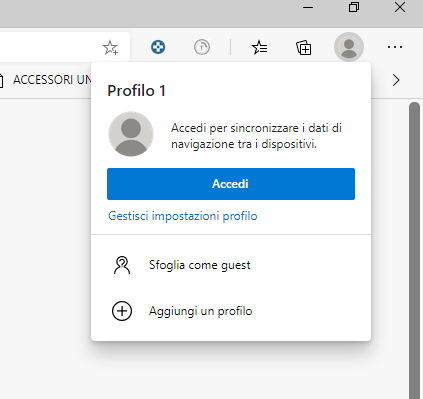Click the profile avatar in toolbar
423x399 pixels.
349,47
